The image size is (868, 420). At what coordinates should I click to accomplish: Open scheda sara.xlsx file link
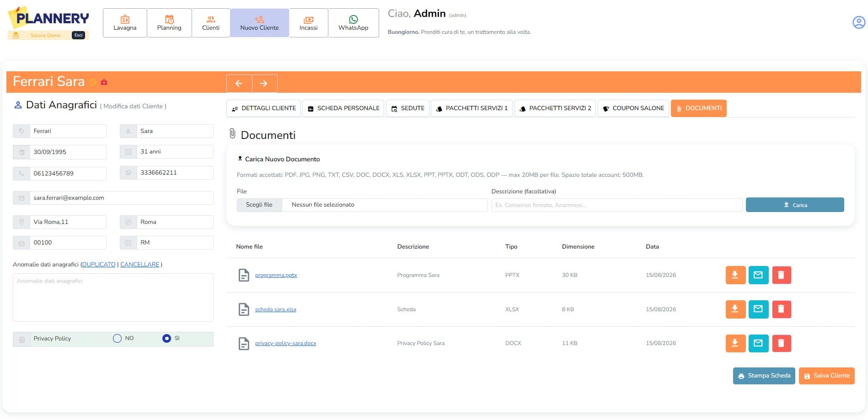(276, 309)
